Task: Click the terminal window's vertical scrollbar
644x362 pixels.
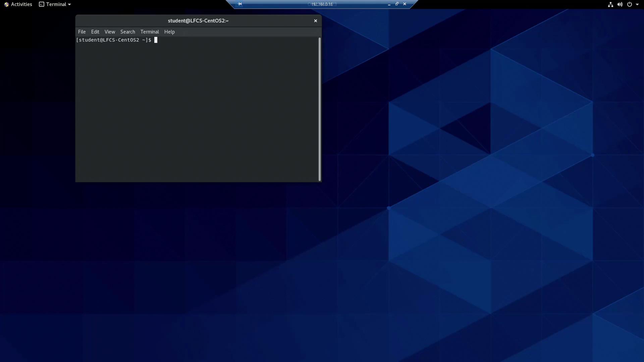Action: 320,109
